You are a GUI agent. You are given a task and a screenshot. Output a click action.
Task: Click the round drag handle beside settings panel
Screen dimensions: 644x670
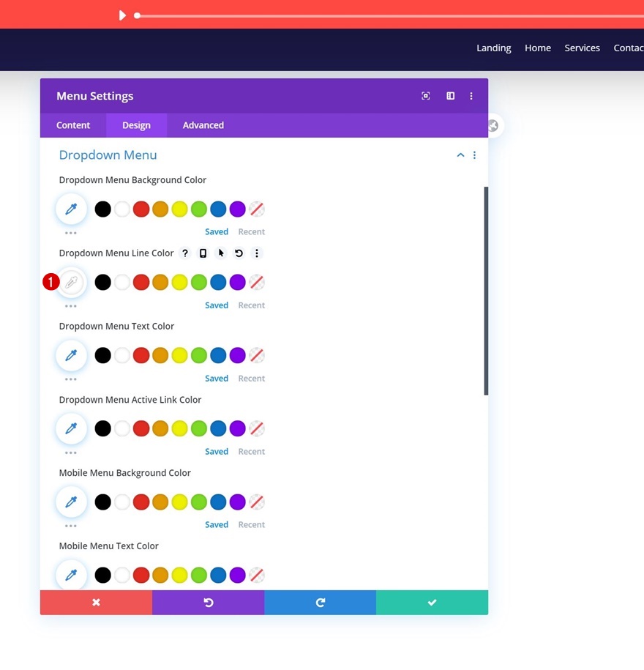(493, 126)
